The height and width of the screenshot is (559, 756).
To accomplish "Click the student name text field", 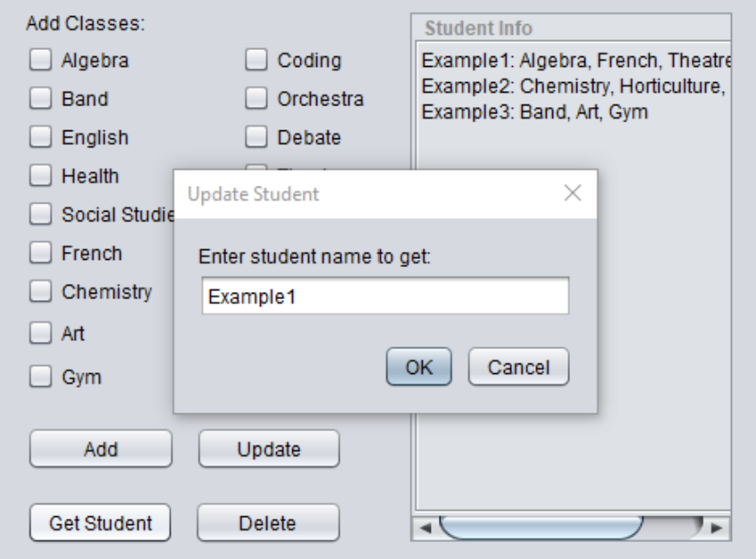I will click(x=385, y=296).
